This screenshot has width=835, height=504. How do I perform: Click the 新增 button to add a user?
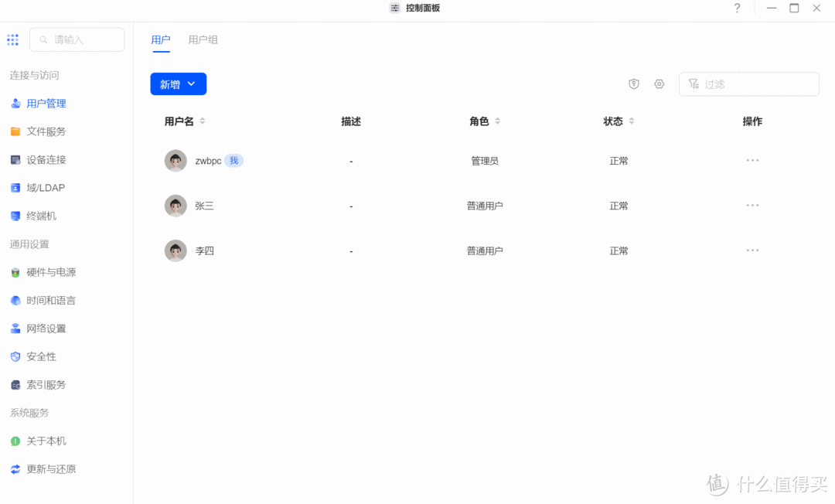tap(172, 83)
